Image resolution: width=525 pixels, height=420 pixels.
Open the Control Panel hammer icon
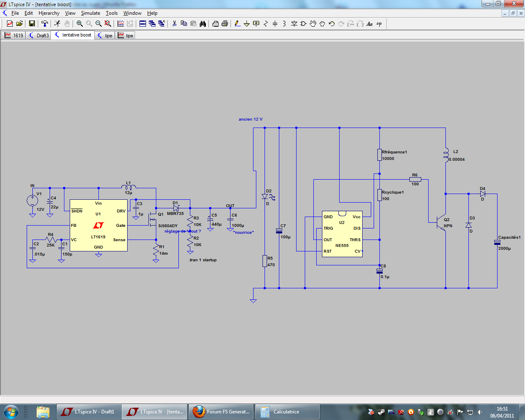pos(45,24)
